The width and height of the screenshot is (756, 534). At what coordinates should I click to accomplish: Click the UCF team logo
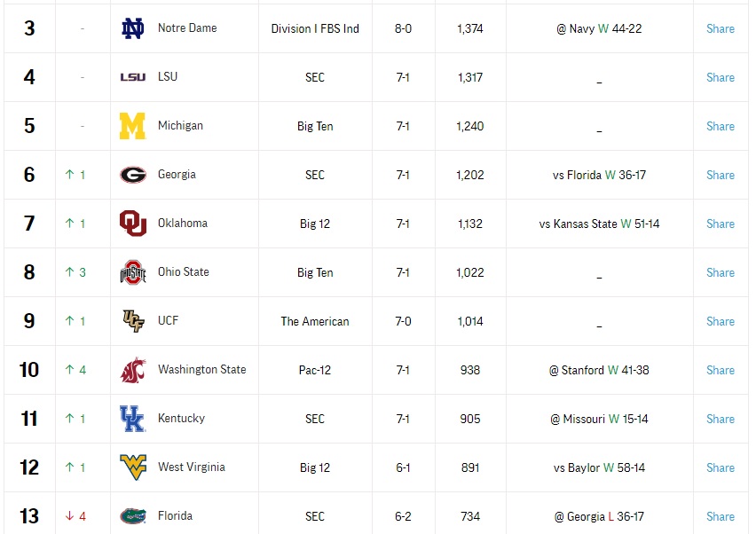(x=132, y=321)
